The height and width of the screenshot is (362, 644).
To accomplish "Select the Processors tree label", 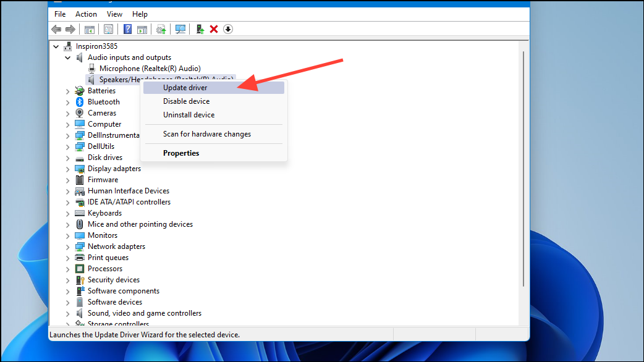I will (104, 269).
